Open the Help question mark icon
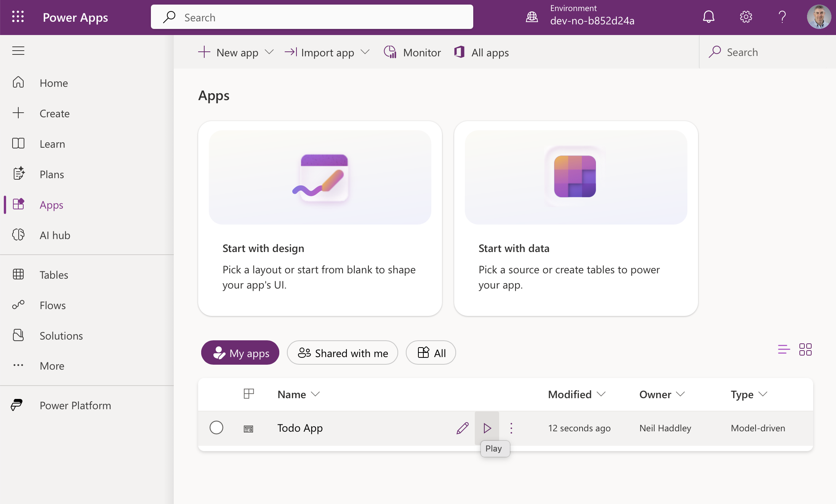Screen dimensions: 836x504 [782, 17]
